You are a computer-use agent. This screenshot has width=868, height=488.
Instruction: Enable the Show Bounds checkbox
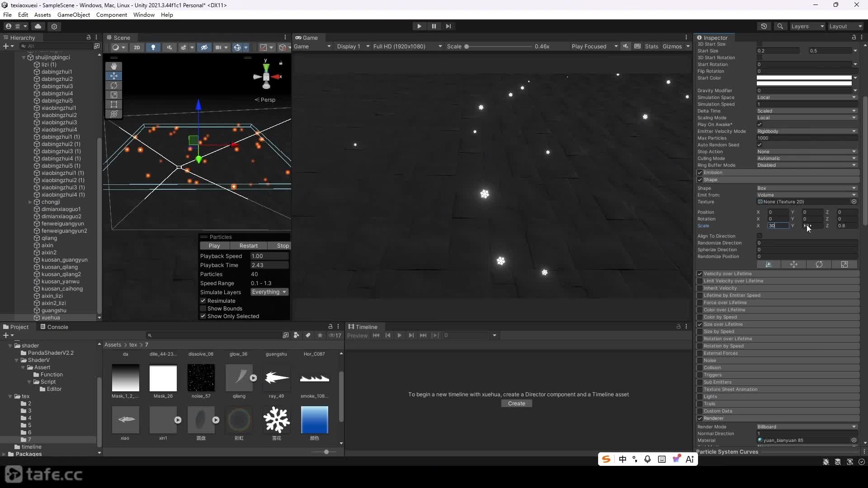point(203,309)
